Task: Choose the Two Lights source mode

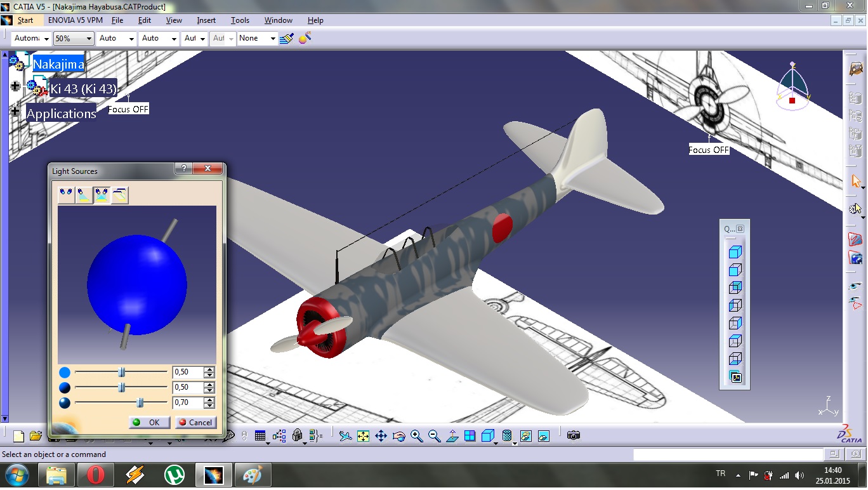Action: pos(102,194)
